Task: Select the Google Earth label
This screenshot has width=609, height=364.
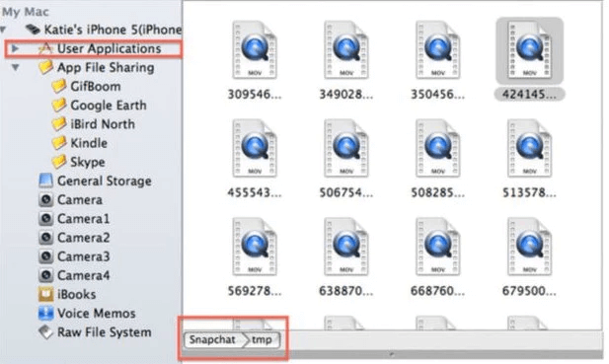Action: [109, 106]
